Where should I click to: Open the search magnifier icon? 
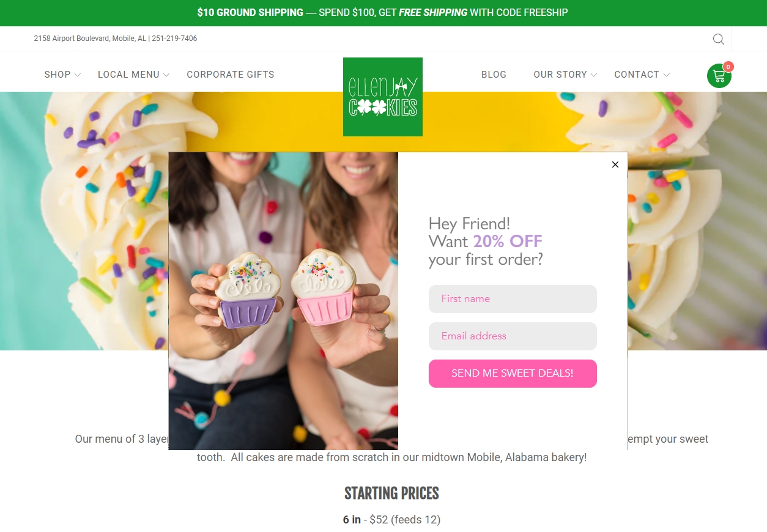coord(719,39)
